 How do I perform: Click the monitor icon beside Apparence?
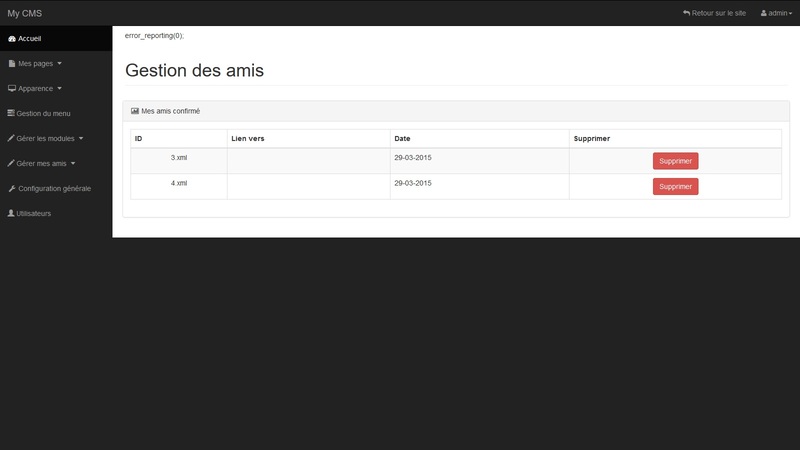tap(12, 88)
